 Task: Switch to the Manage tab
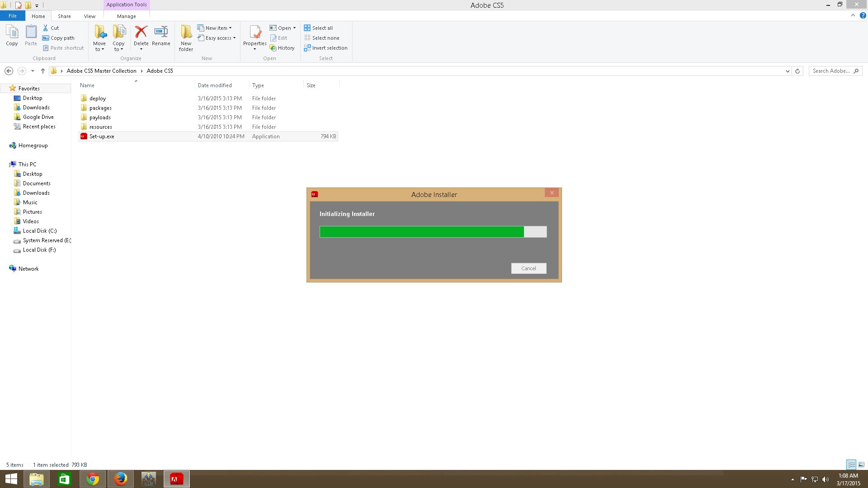pyautogui.click(x=127, y=16)
